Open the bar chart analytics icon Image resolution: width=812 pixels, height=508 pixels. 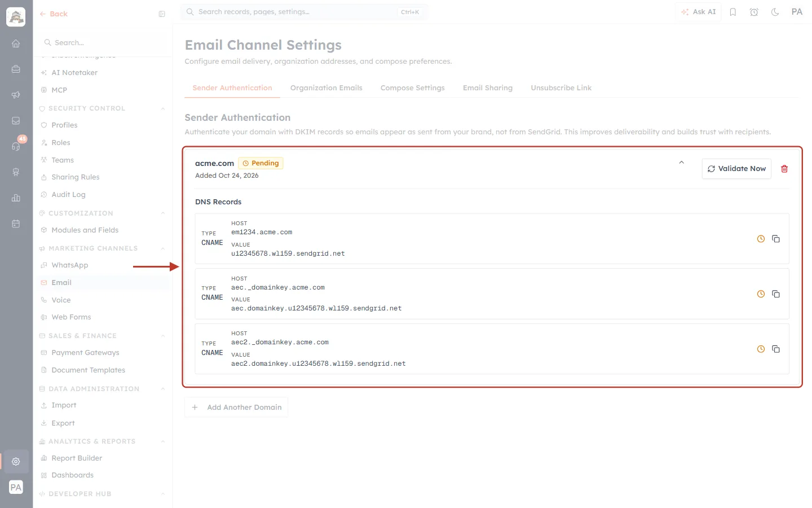coord(16,198)
